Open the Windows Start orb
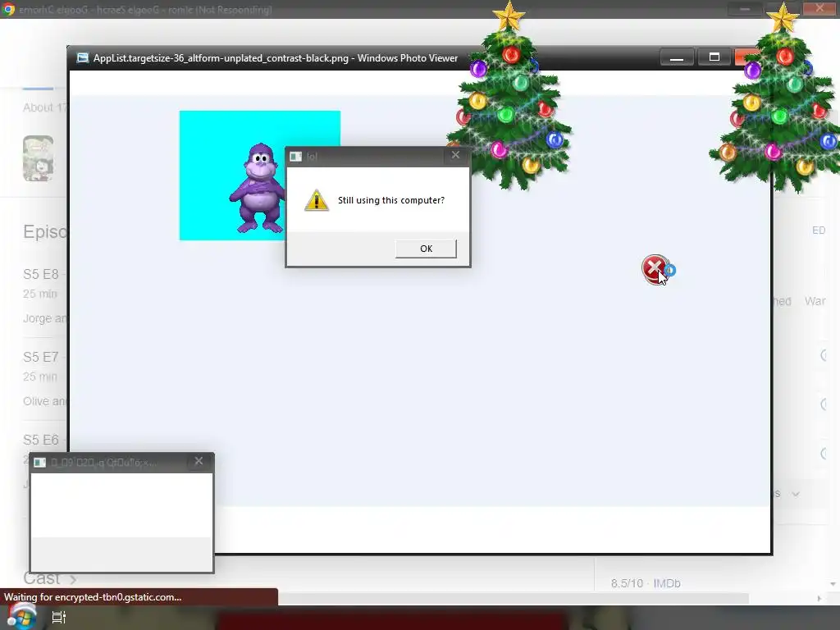840x630 pixels. pyautogui.click(x=21, y=617)
